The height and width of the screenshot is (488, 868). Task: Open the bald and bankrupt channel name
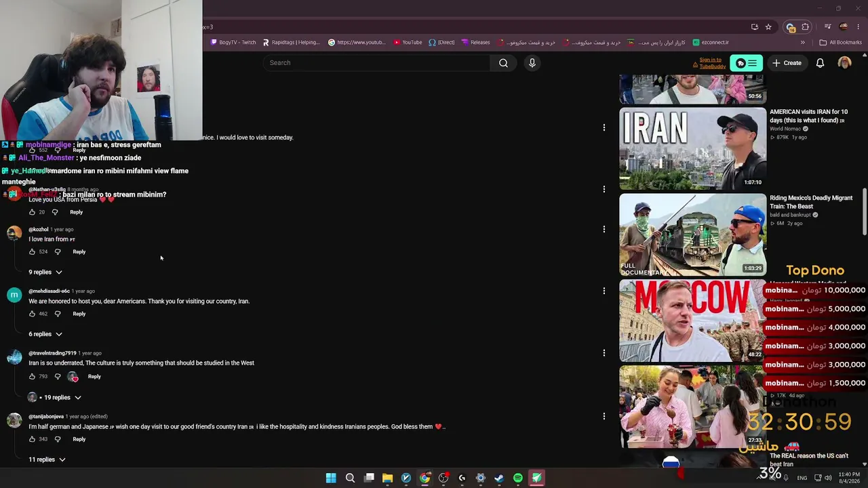pos(790,215)
